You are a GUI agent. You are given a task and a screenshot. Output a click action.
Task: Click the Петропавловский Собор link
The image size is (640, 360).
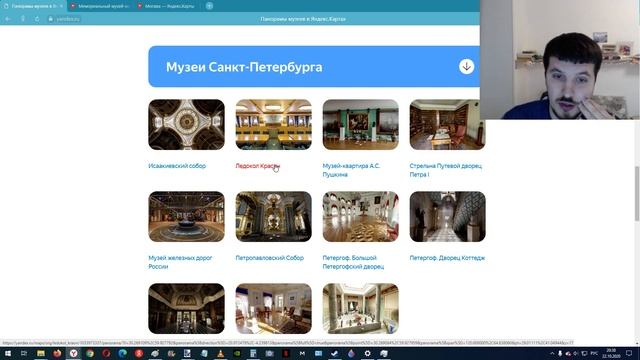click(x=269, y=258)
